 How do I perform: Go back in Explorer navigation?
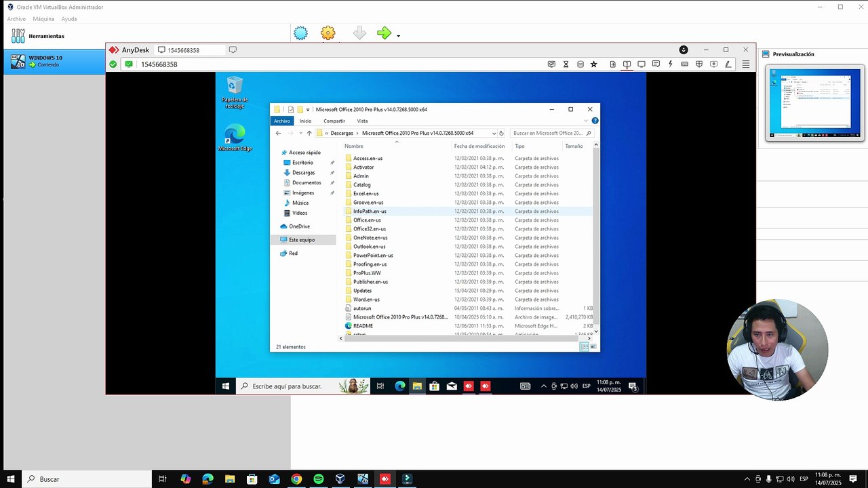point(278,134)
